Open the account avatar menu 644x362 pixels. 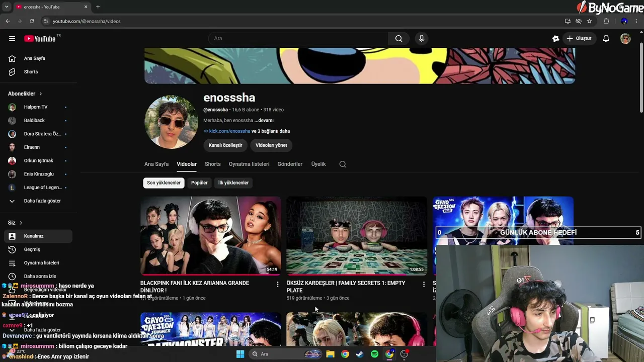[x=625, y=39]
